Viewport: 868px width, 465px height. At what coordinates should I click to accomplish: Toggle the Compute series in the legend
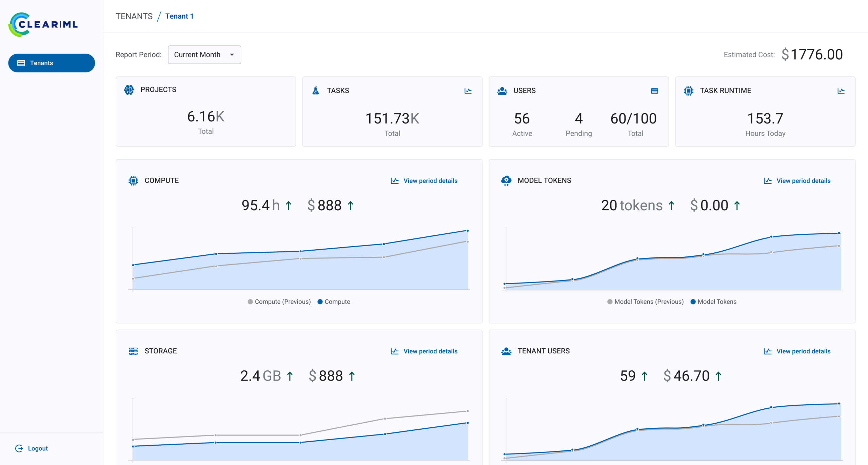point(334,301)
